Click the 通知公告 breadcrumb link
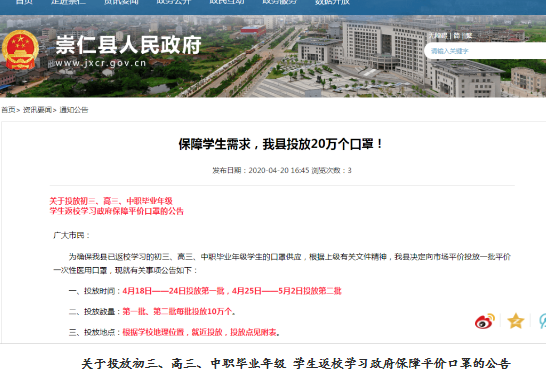Viewport: 546px width, 380px height. pyautogui.click(x=74, y=110)
